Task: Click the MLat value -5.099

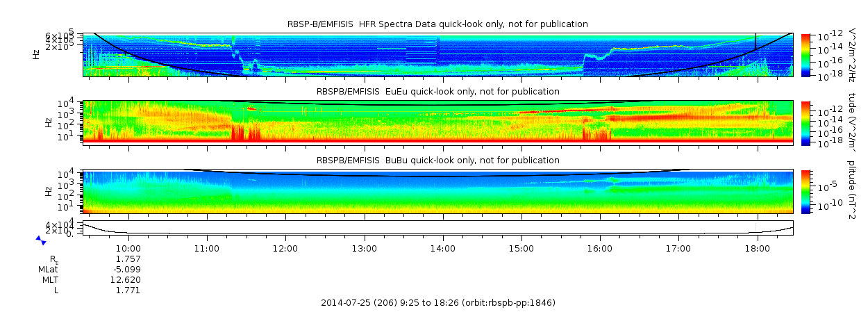Action: point(127,269)
